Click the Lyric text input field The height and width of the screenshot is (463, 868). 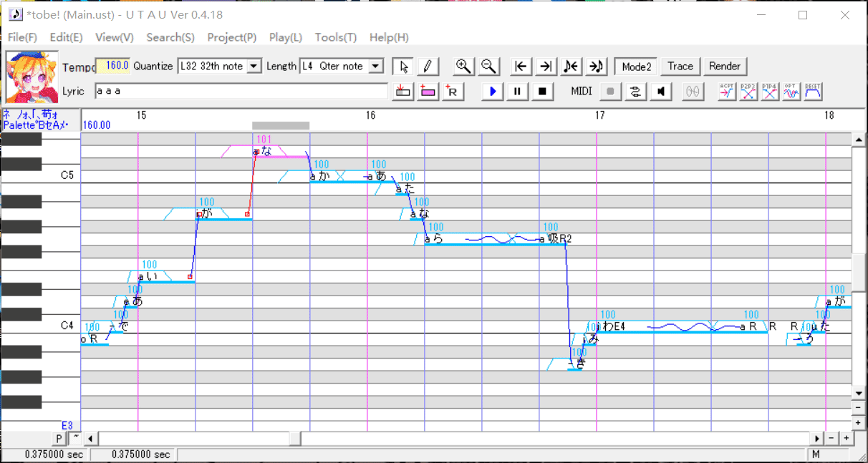pos(241,92)
